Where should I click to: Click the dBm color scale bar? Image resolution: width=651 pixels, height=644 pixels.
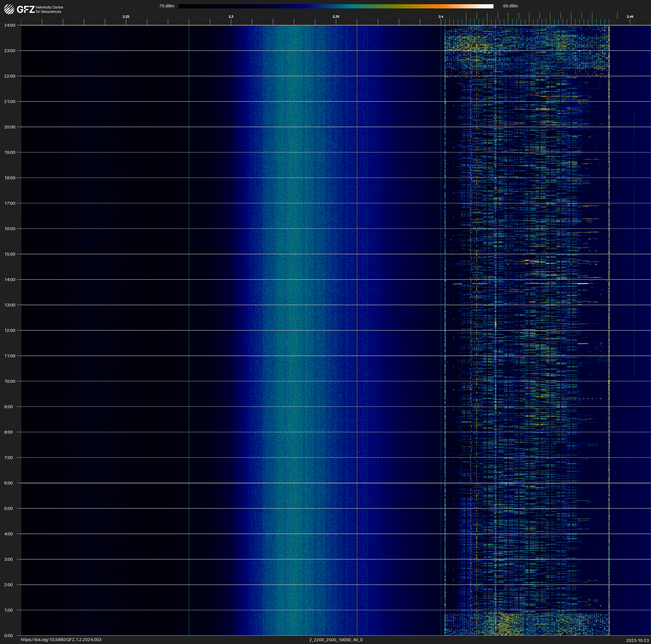336,6
